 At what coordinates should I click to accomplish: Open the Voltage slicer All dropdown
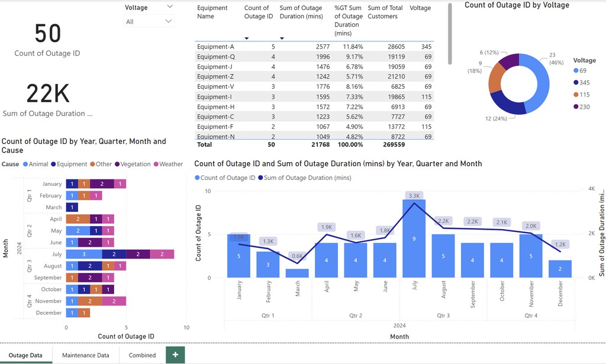coord(149,21)
